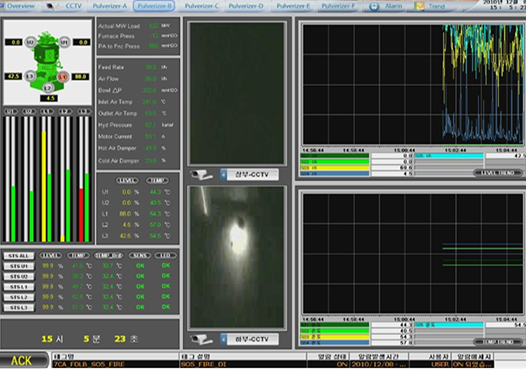Screen dimensions: 526x369
Task: Click the dark green S01 level legend
Action: pyautogui.click(x=334, y=156)
